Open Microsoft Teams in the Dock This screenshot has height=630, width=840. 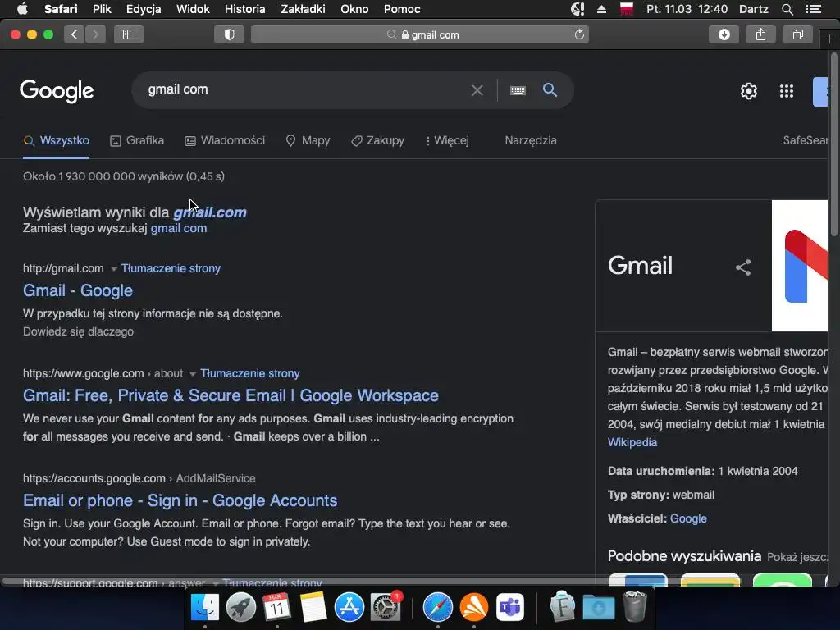click(x=510, y=608)
